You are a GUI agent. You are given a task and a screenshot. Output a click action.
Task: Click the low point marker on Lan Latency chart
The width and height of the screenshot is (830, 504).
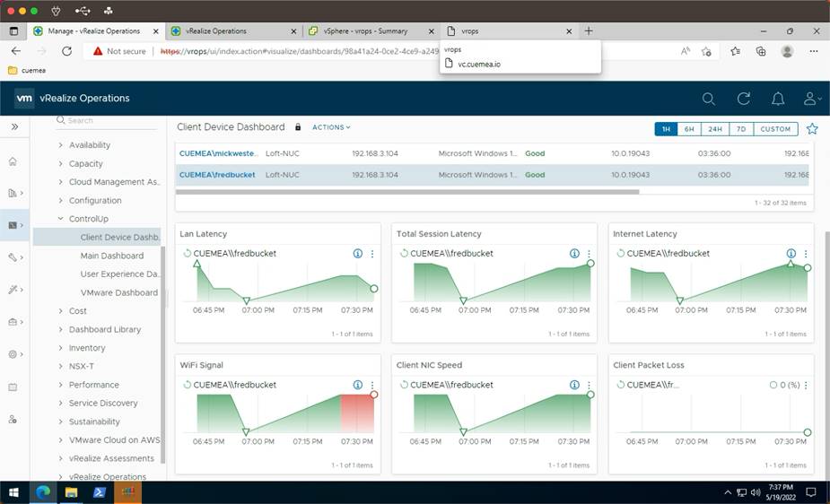[246, 300]
